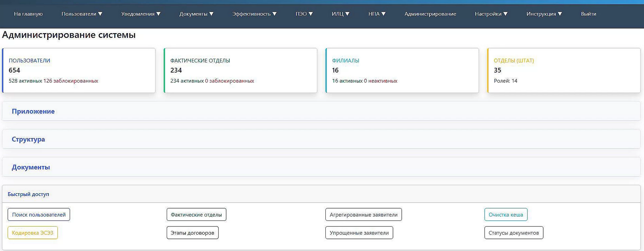This screenshot has width=644, height=251.
Task: Click the user count 654
Action: tap(14, 70)
